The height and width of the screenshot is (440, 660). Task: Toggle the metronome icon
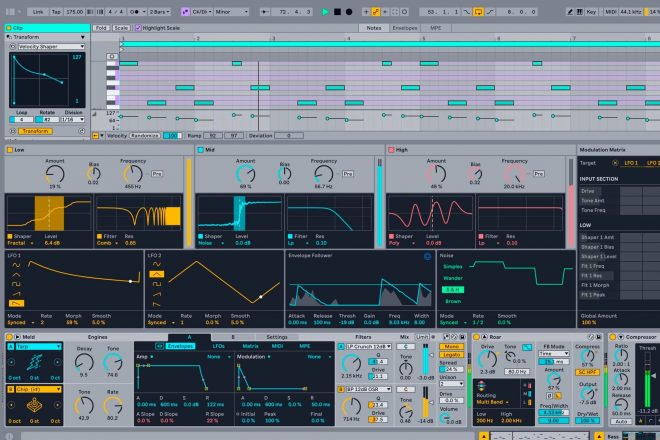point(135,12)
